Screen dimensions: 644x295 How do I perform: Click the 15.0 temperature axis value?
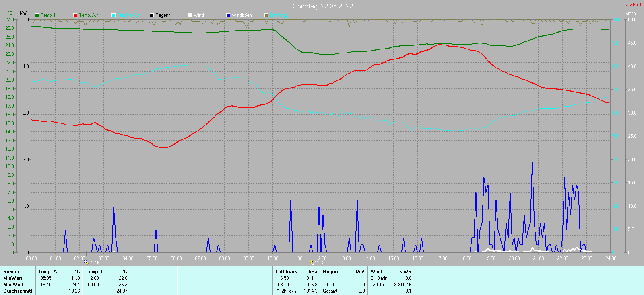[x=10, y=123]
